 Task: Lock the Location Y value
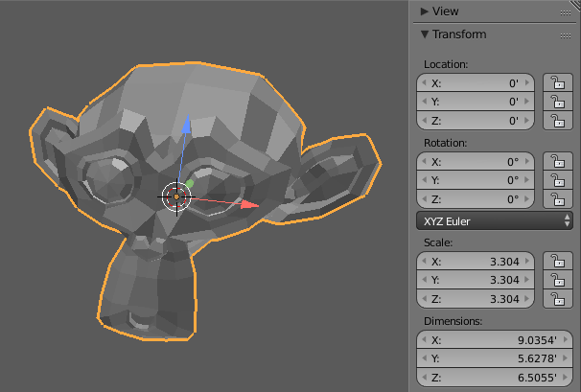click(x=558, y=102)
